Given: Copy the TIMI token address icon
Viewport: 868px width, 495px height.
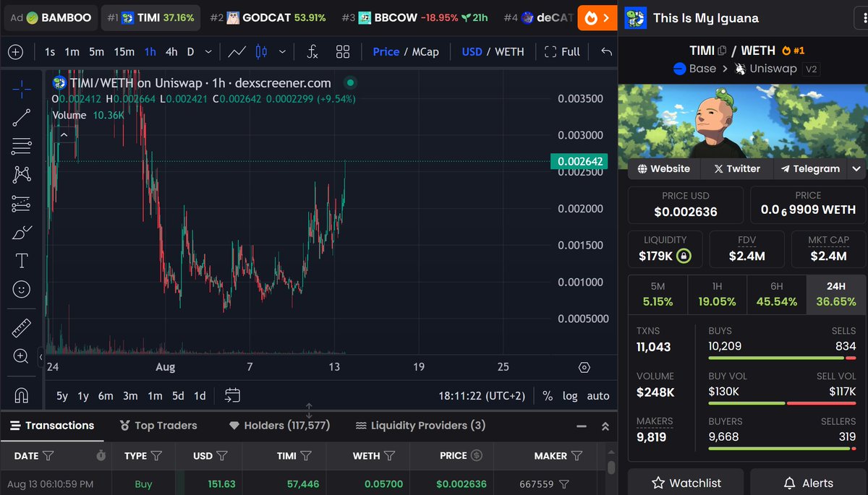Looking at the screenshot, I should point(721,51).
